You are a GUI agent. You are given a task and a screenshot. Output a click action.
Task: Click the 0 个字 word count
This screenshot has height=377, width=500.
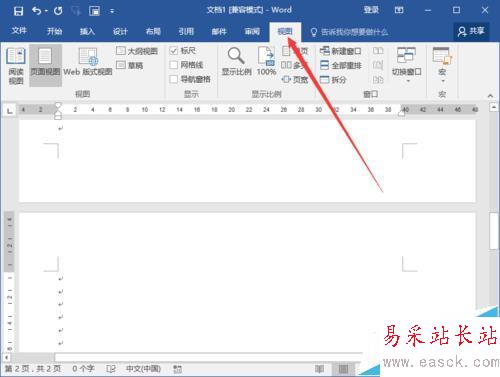(x=83, y=369)
